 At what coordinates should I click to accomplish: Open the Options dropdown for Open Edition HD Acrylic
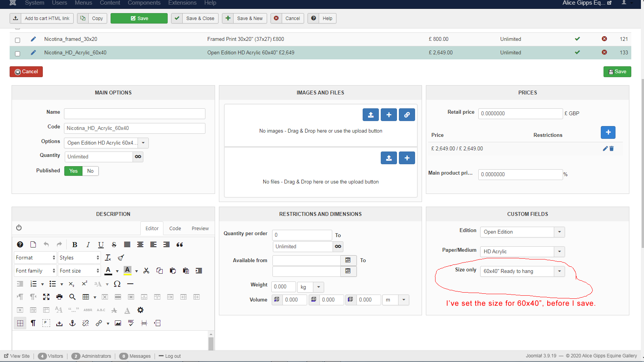106,143
